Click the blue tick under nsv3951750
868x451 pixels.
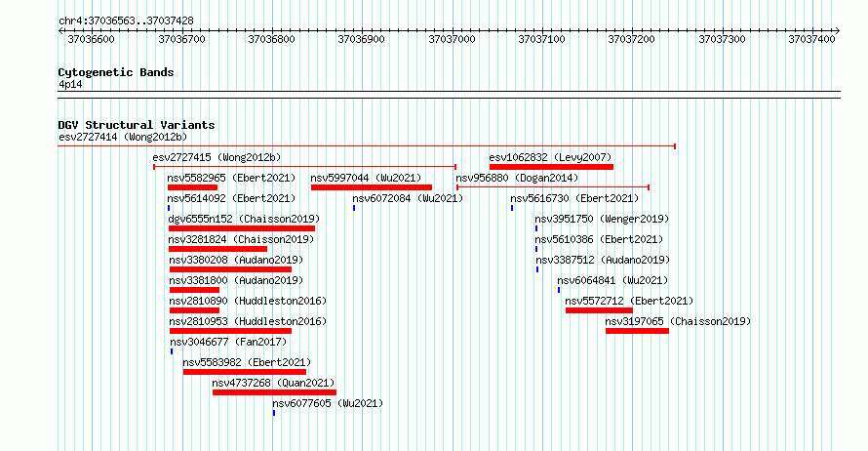536,228
